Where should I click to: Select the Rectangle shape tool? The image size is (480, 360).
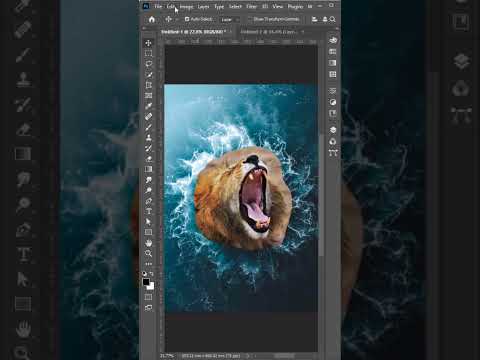tap(149, 232)
